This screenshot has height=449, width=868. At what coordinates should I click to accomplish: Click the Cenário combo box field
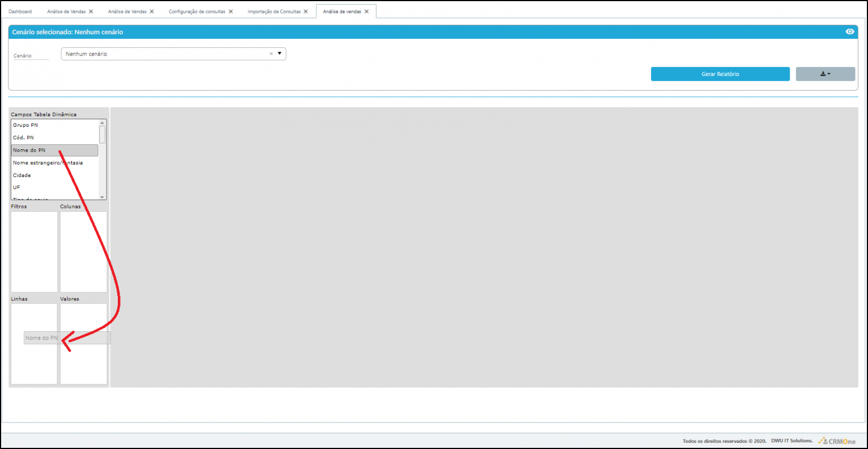pos(174,54)
